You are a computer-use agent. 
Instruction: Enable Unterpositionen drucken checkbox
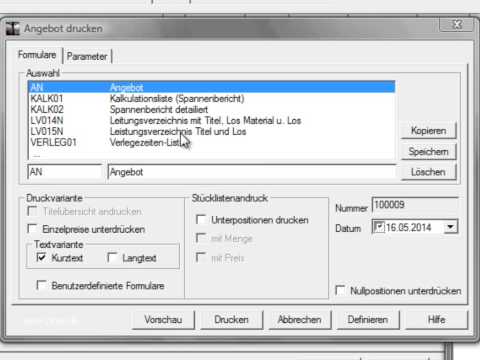201,219
